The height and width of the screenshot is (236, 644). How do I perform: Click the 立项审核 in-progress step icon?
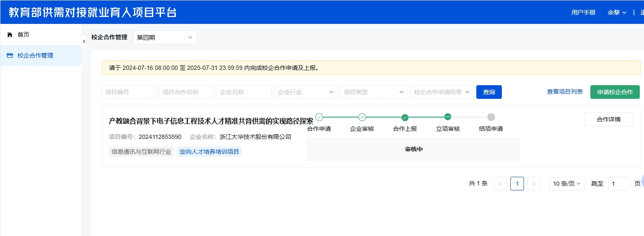pos(448,117)
